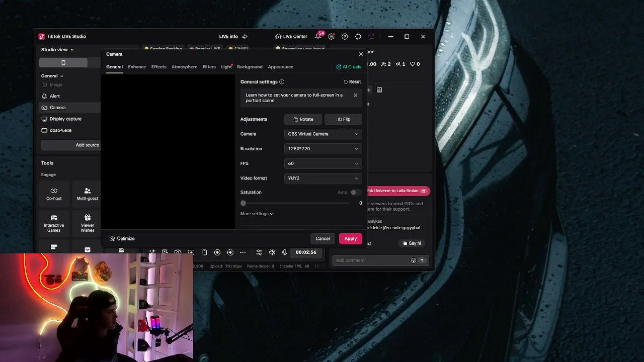Switch to the Atmosphere tab
644x362 pixels.
click(184, 67)
